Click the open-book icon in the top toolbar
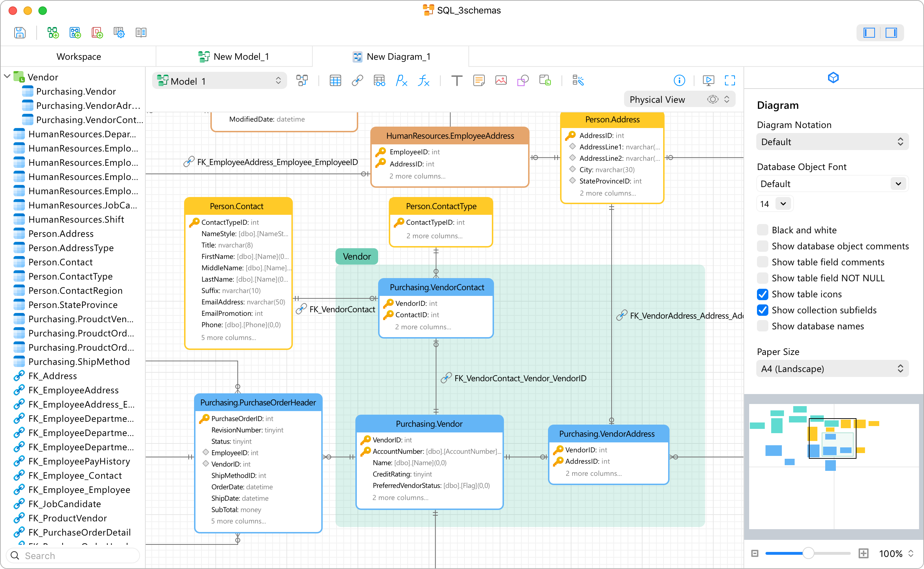The width and height of the screenshot is (924, 569). coord(141,33)
